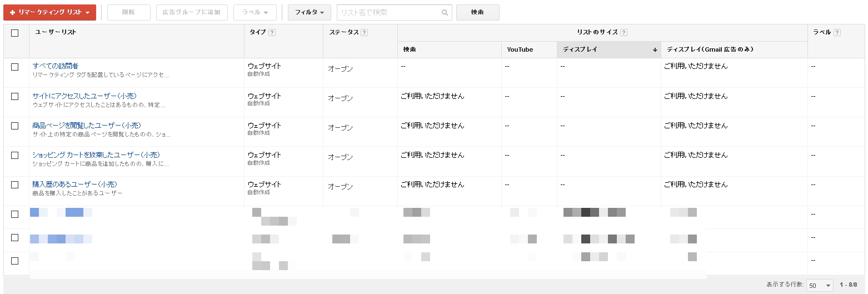Open the ラベル dropdown in toolbar
Screen dimensions: 868x294
(255, 12)
